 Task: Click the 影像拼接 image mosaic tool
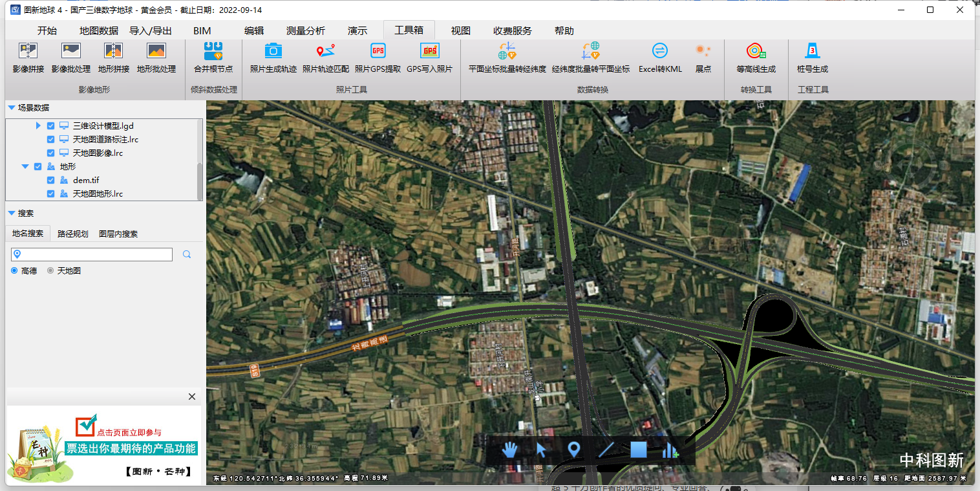(28, 57)
